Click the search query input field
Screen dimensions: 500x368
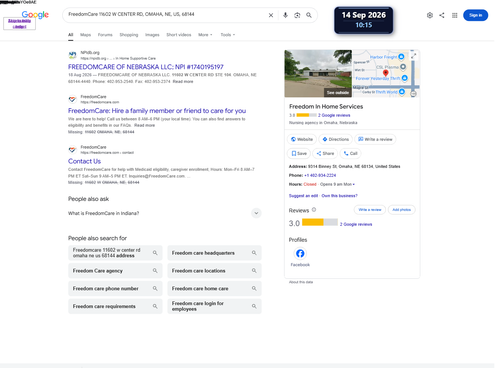pos(165,15)
